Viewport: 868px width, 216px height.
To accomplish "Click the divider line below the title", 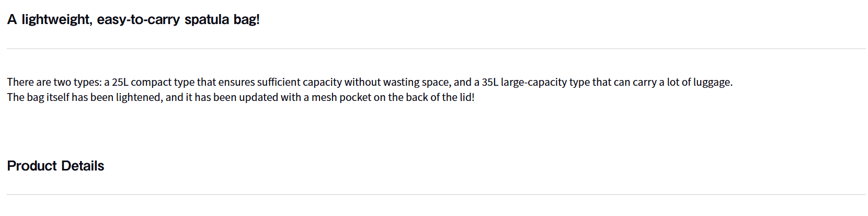I will pyautogui.click(x=434, y=49).
